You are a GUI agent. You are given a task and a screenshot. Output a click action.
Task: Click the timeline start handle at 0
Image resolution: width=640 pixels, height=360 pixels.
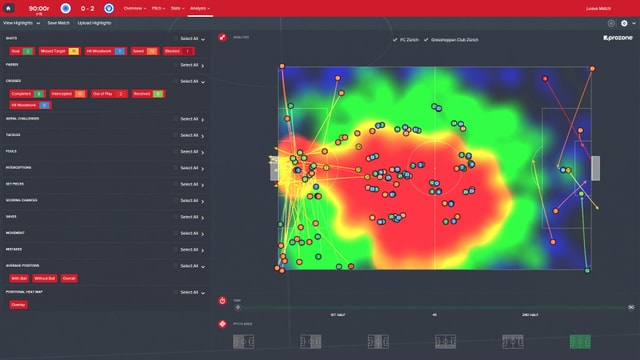(238, 307)
